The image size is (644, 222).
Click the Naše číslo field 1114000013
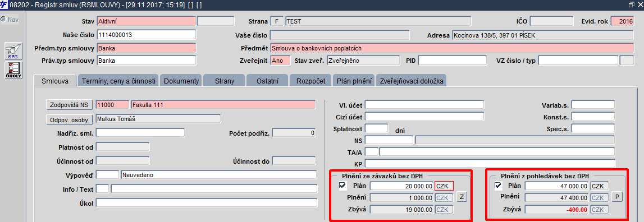pyautogui.click(x=146, y=35)
